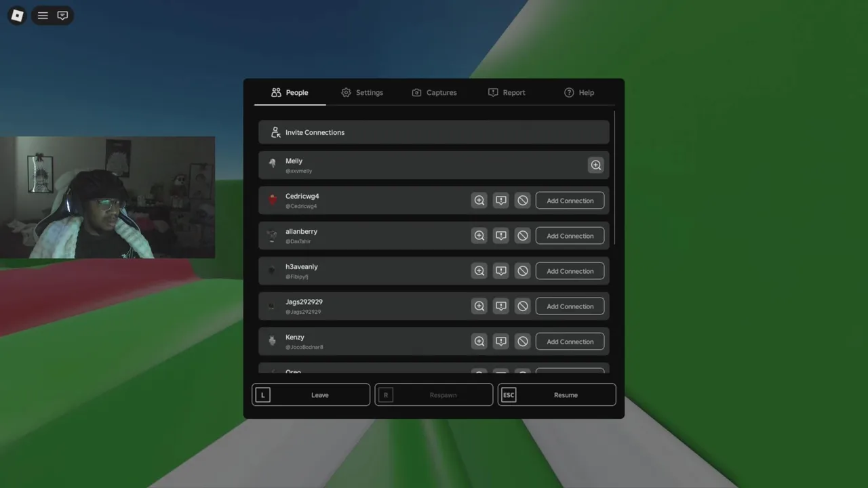868x488 pixels.
Task: Click the streamer webcam overlay
Action: [x=108, y=197]
